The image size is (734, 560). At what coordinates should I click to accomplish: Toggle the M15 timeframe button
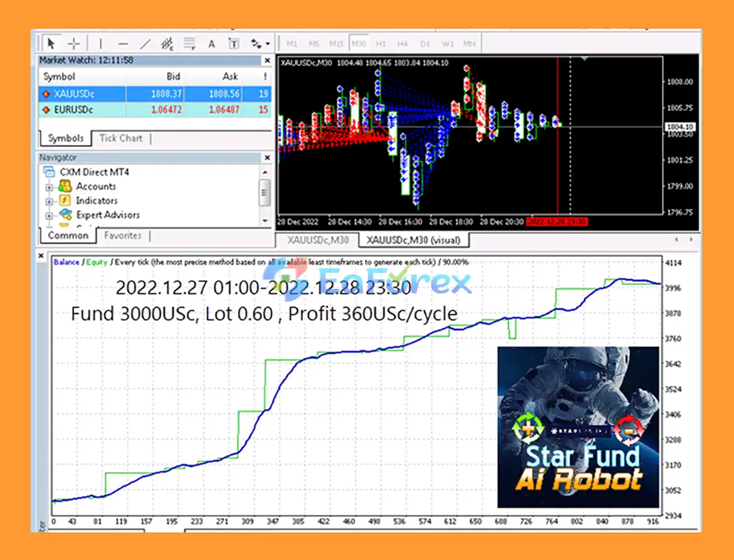tap(336, 44)
